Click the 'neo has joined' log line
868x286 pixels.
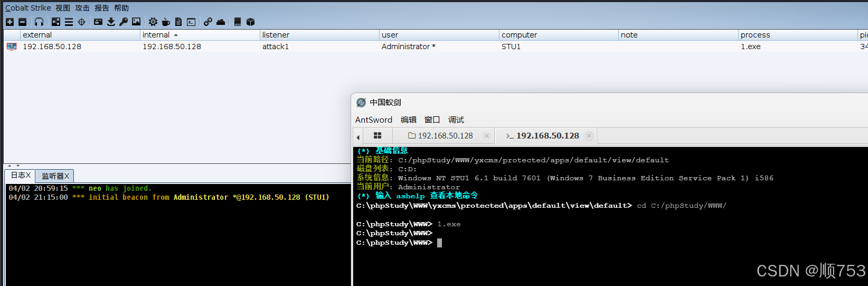(x=80, y=188)
